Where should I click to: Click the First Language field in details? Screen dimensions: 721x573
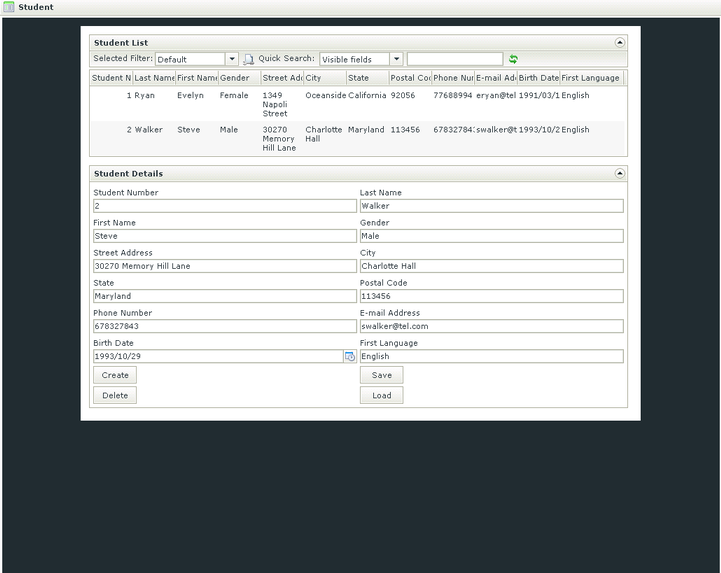[x=492, y=356]
